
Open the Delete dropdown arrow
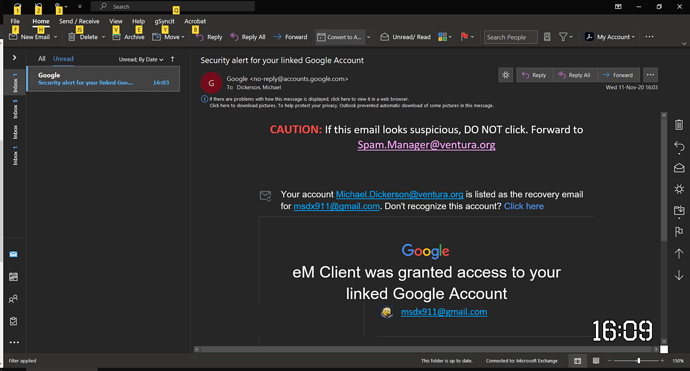point(103,37)
